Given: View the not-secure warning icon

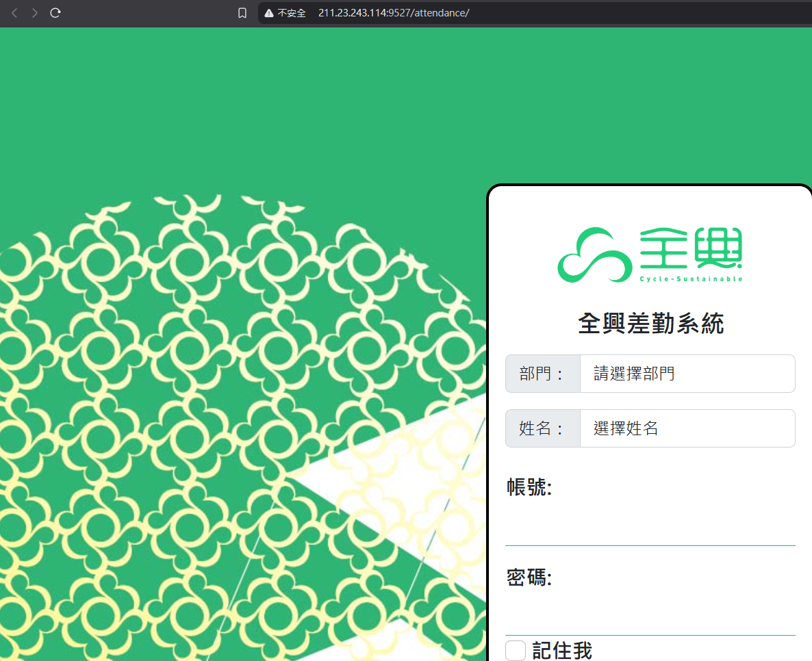Looking at the screenshot, I should pos(269,13).
